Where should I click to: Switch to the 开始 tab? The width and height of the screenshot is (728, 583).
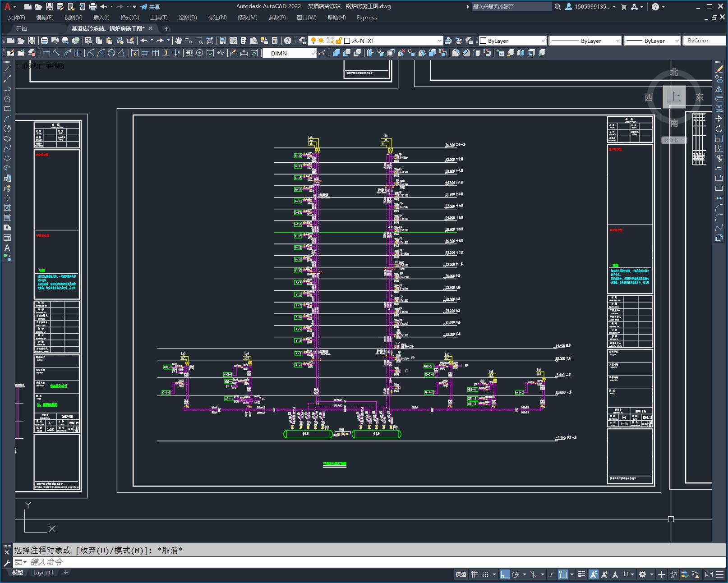[x=22, y=28]
